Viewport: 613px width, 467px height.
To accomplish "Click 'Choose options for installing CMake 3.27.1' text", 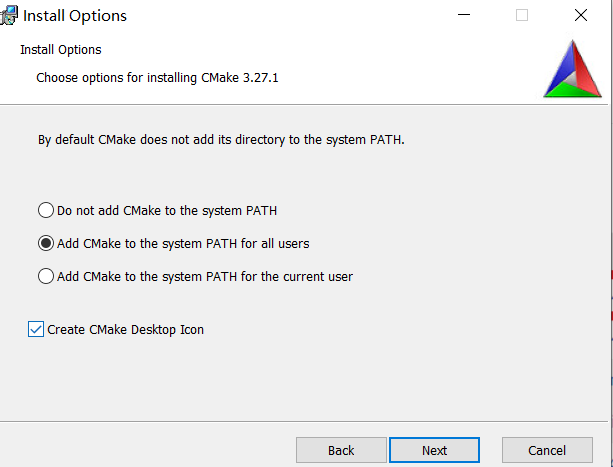I will [157, 78].
